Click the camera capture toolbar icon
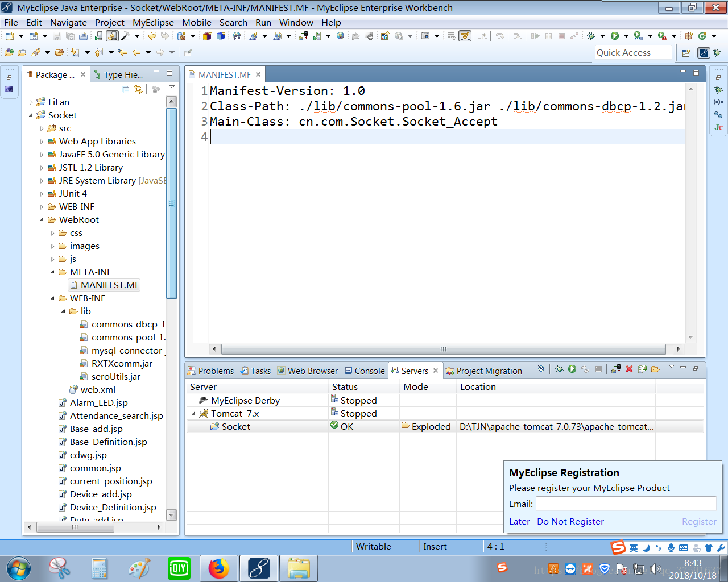Screen dimensions: 728x582 (x=425, y=36)
